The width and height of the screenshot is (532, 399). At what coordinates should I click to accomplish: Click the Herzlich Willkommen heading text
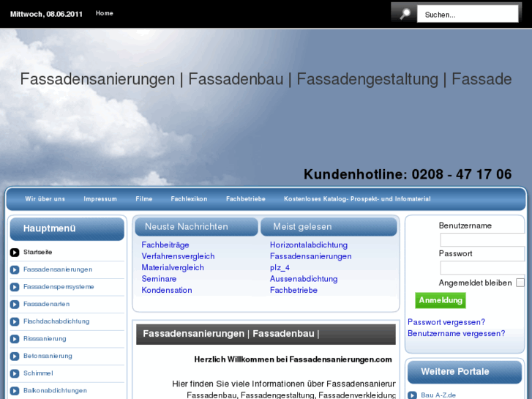[293, 359]
